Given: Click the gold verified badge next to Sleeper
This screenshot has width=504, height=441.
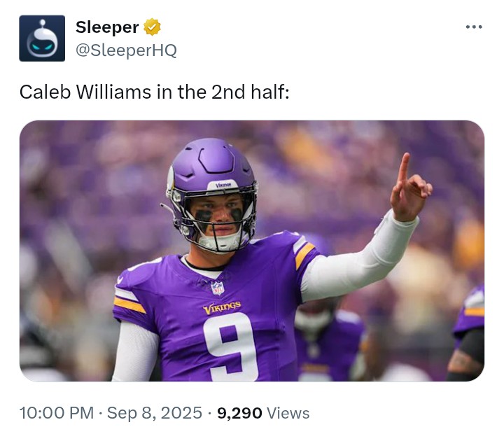Looking at the screenshot, I should [152, 27].
